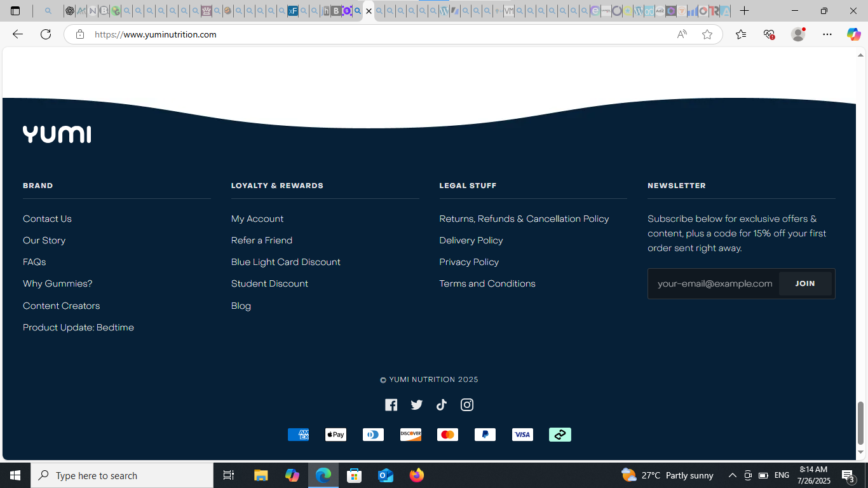The width and height of the screenshot is (868, 488).
Task: Open the Student Discount link
Action: 269,283
